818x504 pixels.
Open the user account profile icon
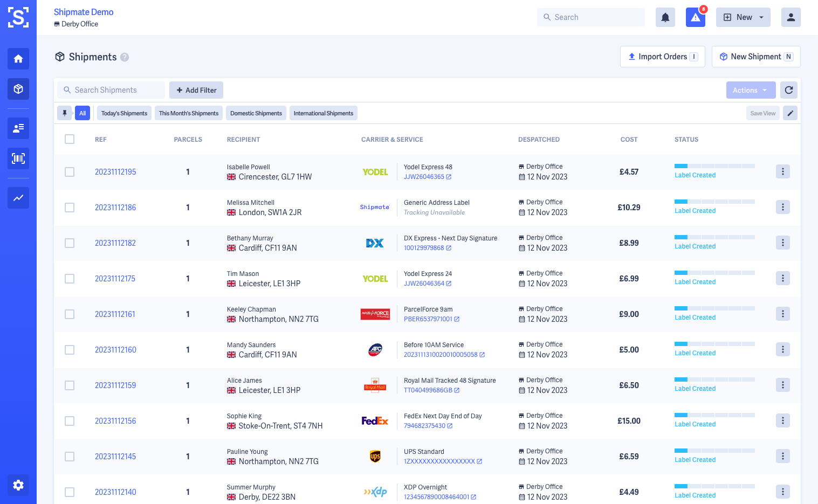click(791, 17)
